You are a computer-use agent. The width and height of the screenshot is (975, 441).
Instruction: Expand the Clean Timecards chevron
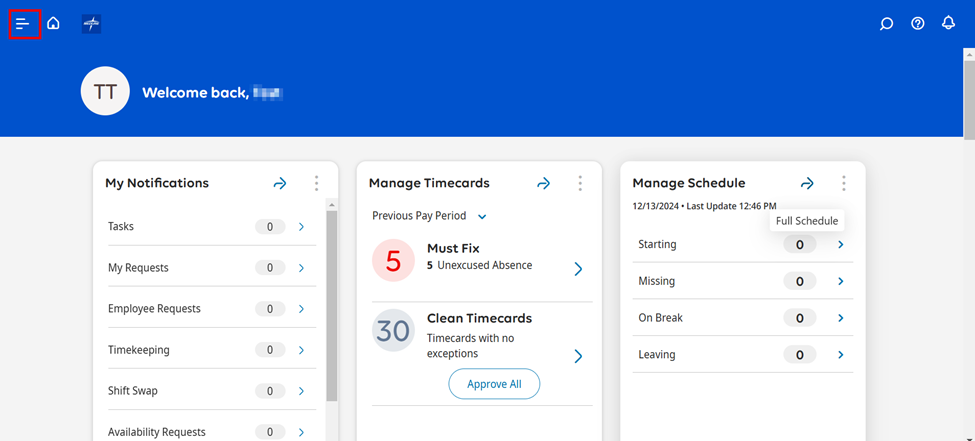(578, 356)
